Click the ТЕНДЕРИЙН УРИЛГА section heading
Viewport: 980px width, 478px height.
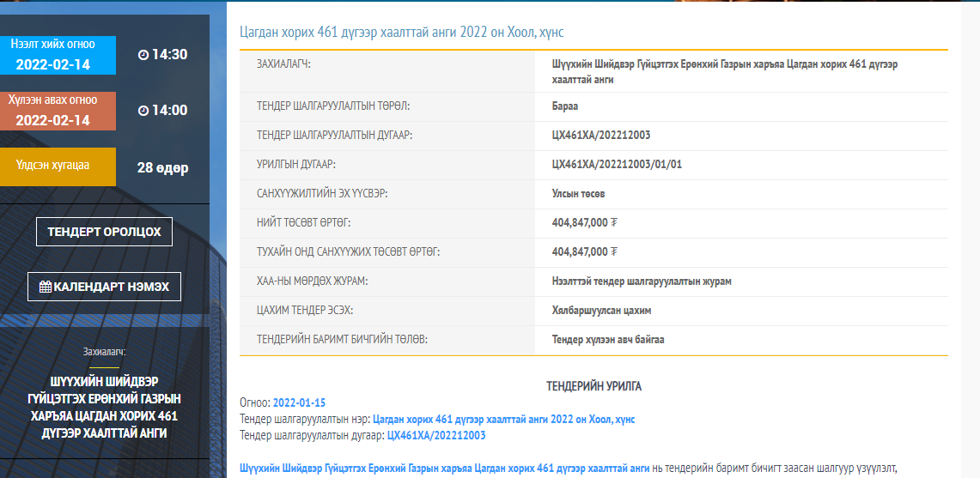593,386
